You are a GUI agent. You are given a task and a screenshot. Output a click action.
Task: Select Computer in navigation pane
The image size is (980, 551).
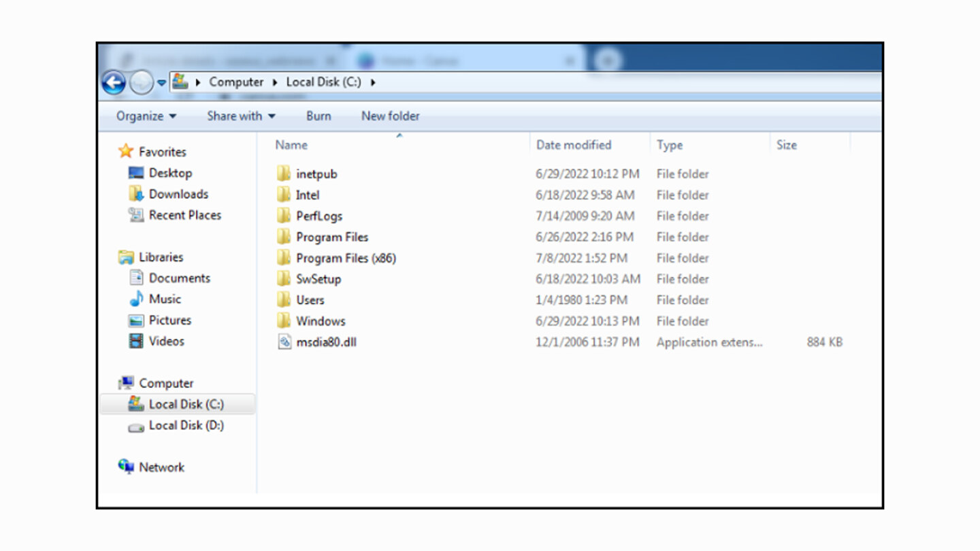click(166, 384)
